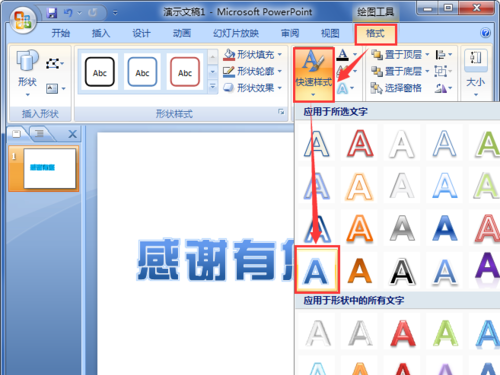Select the 视图 tab
Screen dimensions: 500x375
[x=330, y=33]
